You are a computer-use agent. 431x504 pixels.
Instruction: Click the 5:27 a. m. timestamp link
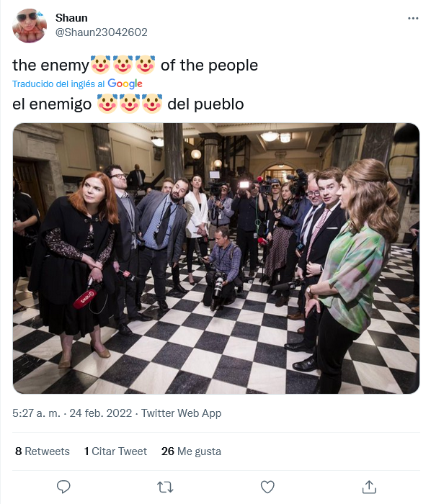click(36, 413)
